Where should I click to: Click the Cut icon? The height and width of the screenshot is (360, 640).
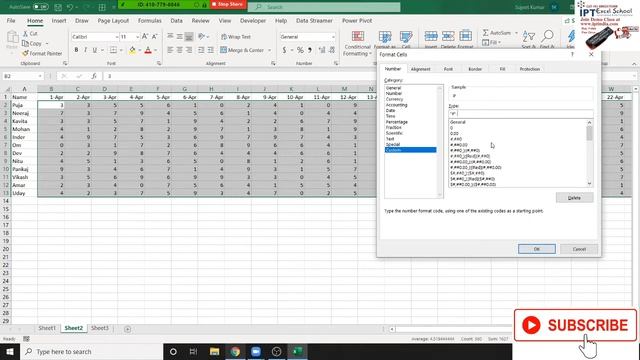pyautogui.click(x=25, y=33)
